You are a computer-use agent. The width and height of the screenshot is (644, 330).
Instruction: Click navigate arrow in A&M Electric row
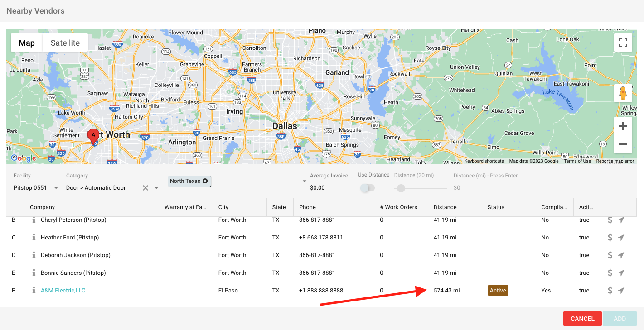click(621, 290)
